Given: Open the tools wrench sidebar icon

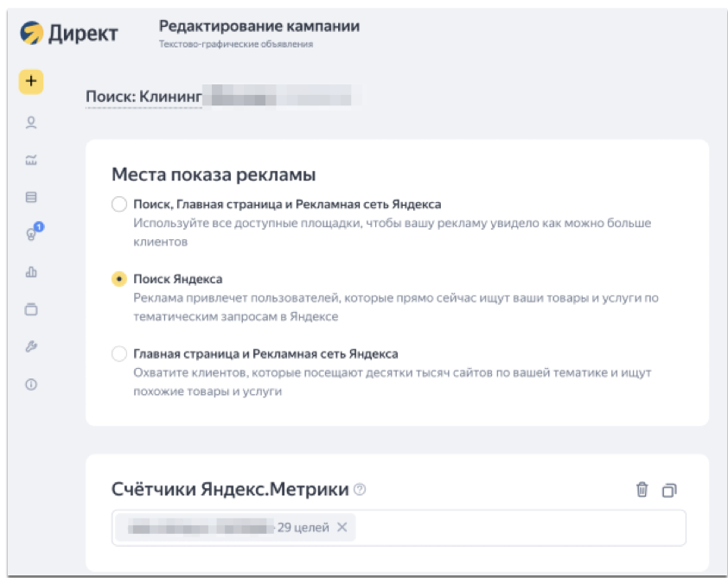Looking at the screenshot, I should [x=31, y=346].
